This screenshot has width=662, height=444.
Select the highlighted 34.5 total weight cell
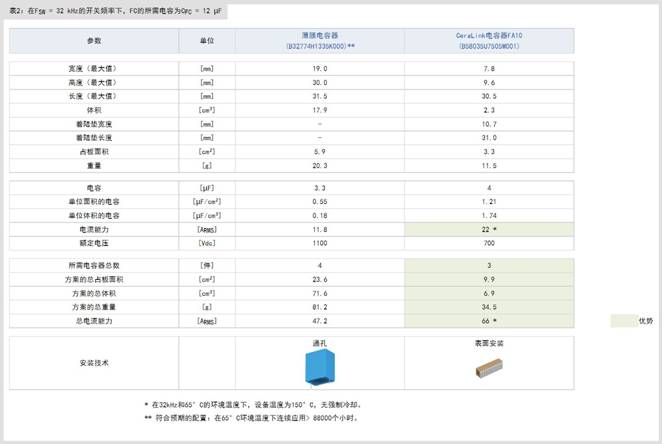point(489,307)
